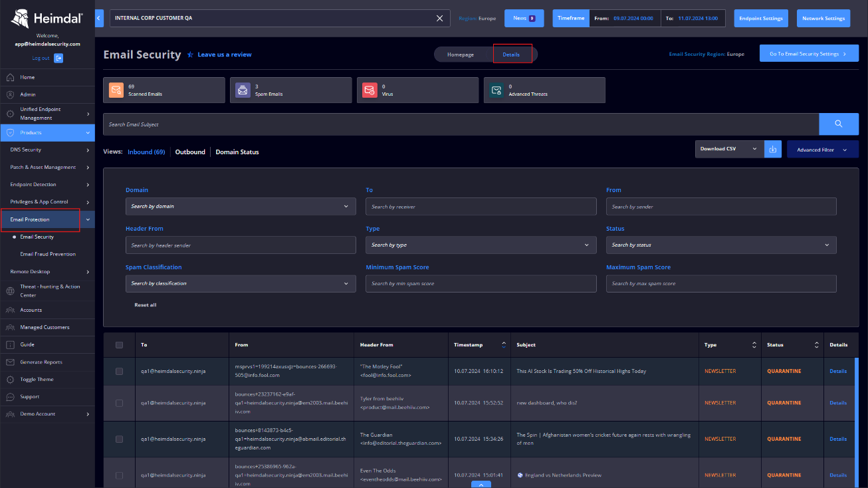Select the Outbound view
This screenshot has width=868, height=488.
point(190,152)
